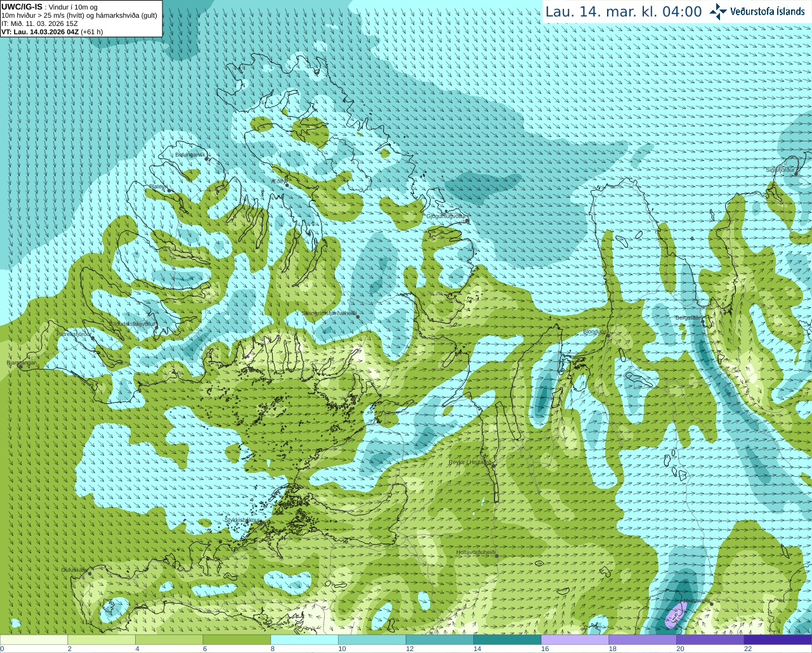Click the legend value '22'
Screen dimensions: 812x653
747,649
